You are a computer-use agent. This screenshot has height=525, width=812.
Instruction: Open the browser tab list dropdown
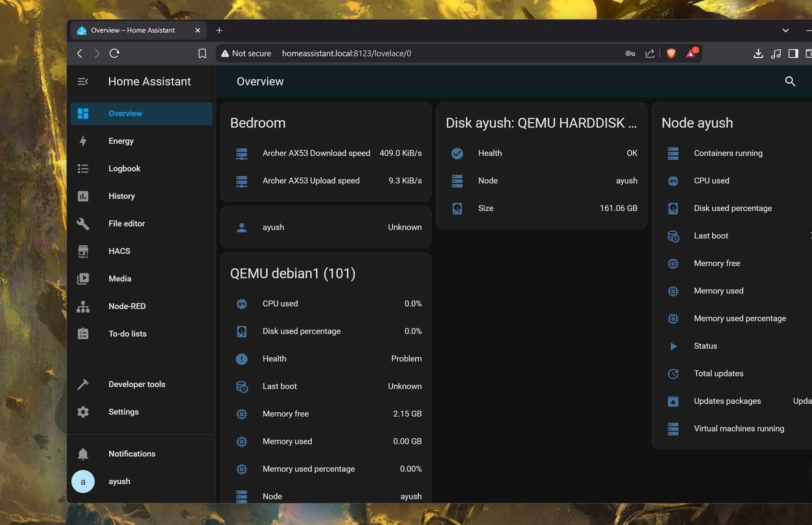point(785,30)
